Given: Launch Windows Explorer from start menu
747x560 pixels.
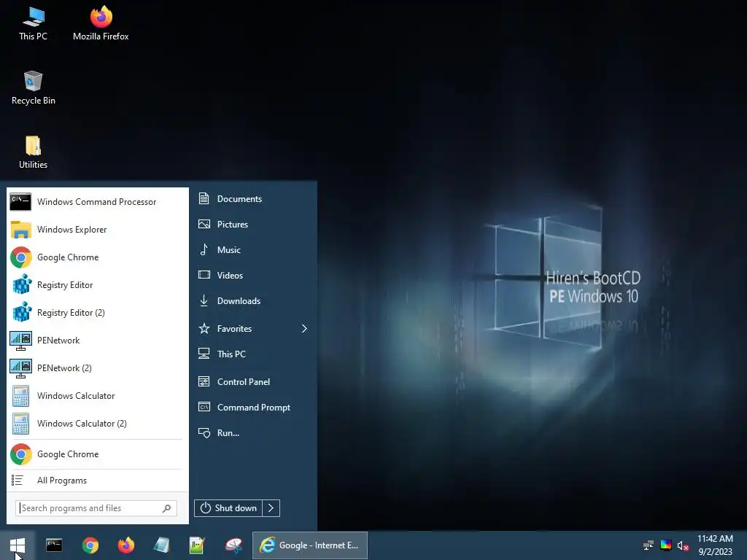Looking at the screenshot, I should point(97,230).
